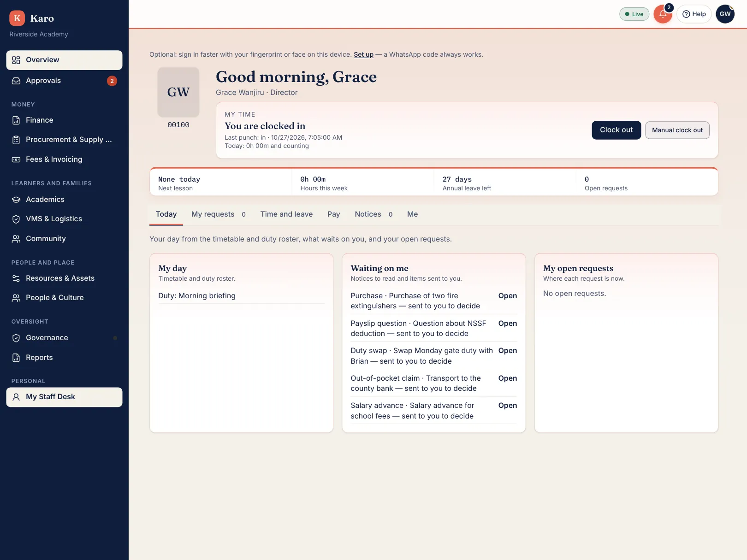Choose Manual clock out
The width and height of the screenshot is (747, 560).
(677, 130)
